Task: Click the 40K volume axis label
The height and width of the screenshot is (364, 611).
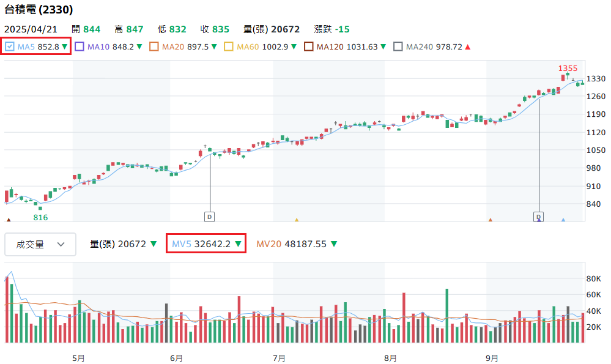Action: 594,311
